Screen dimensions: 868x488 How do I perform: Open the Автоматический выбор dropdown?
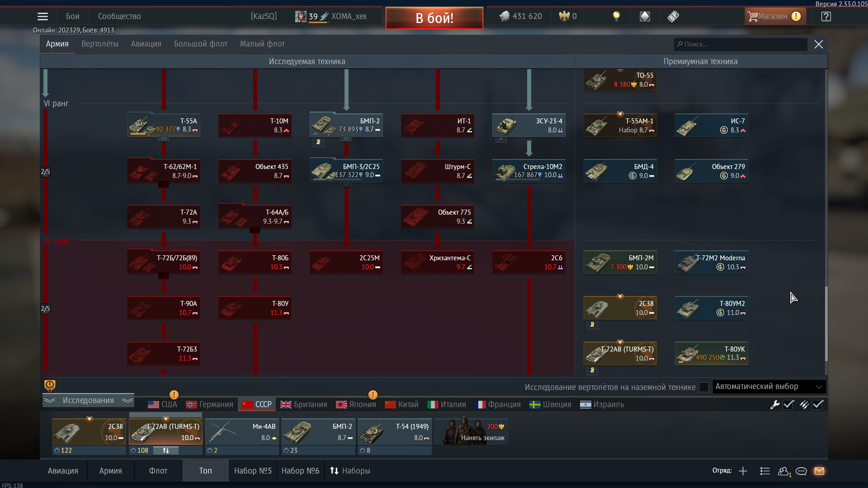769,387
